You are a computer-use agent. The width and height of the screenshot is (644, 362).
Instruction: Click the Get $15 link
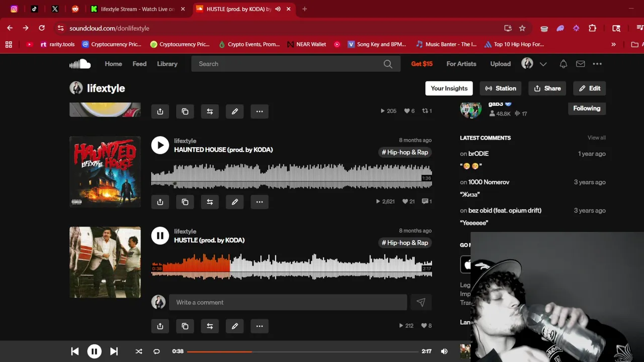click(x=422, y=64)
